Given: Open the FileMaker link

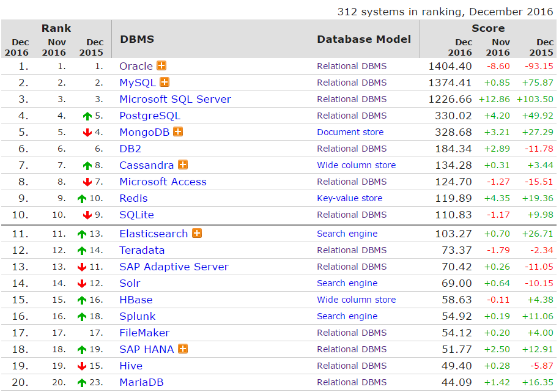Looking at the screenshot, I should 144,333.
